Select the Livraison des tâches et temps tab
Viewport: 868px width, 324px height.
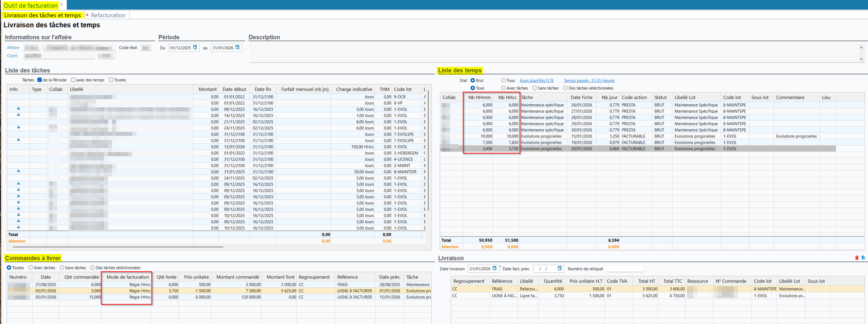click(x=42, y=15)
